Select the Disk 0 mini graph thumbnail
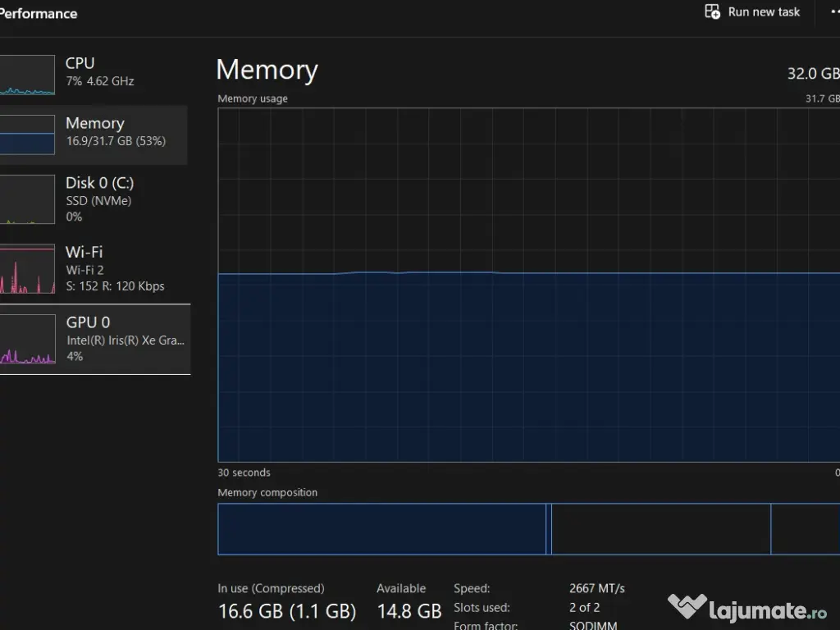This screenshot has height=630, width=840. (27, 199)
